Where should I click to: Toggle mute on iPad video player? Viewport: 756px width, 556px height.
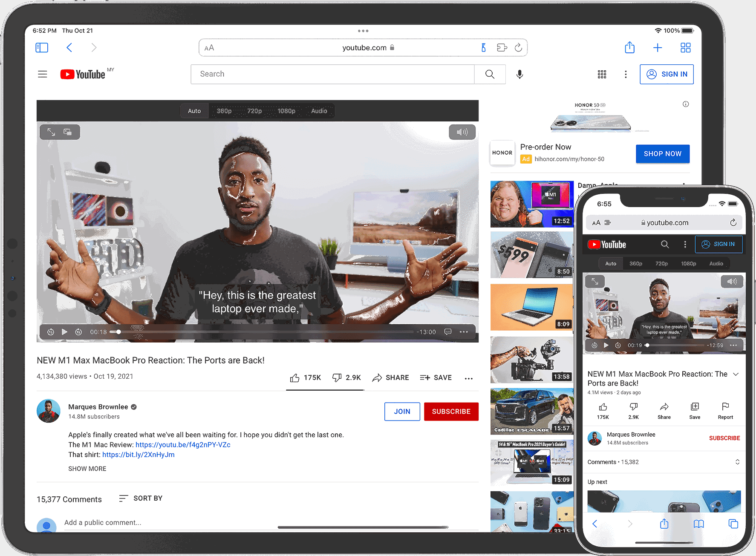coord(462,132)
